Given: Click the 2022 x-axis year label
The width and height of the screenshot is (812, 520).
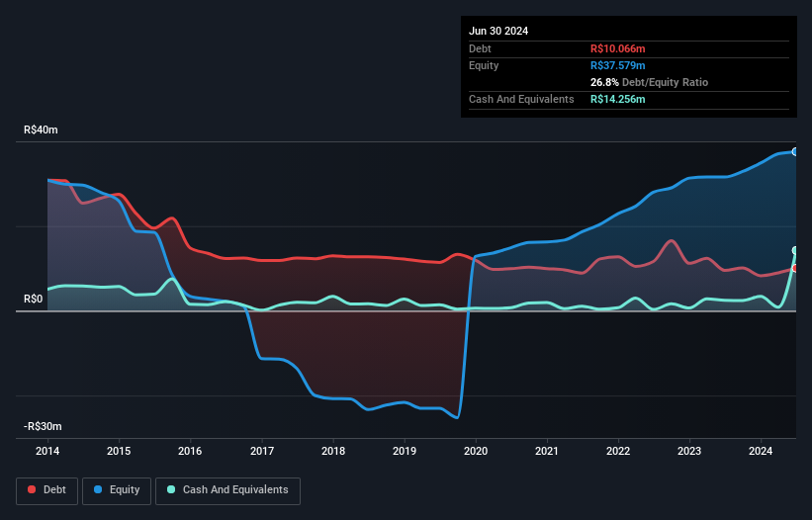Looking at the screenshot, I should pyautogui.click(x=618, y=451).
